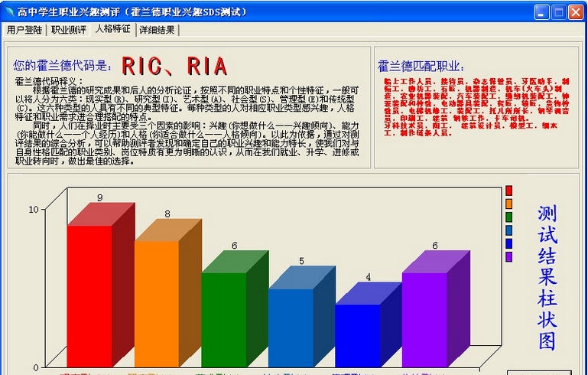Click the application icon in title bar
588x375 pixels.
pyautogui.click(x=9, y=12)
